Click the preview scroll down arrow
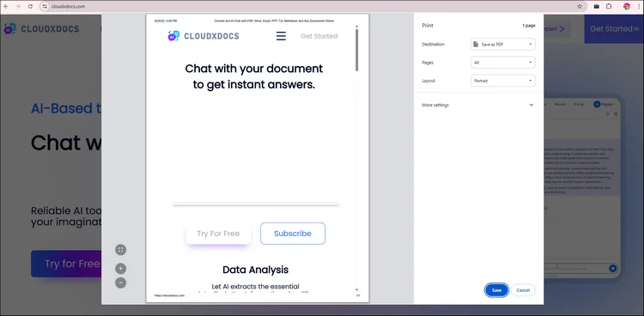The height and width of the screenshot is (316, 644). pyautogui.click(x=356, y=289)
